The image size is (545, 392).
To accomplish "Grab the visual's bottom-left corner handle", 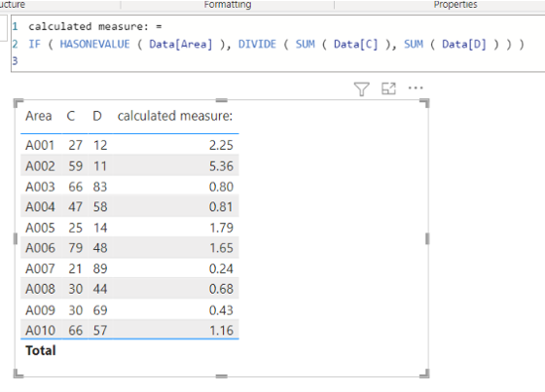I will pos(18,374).
